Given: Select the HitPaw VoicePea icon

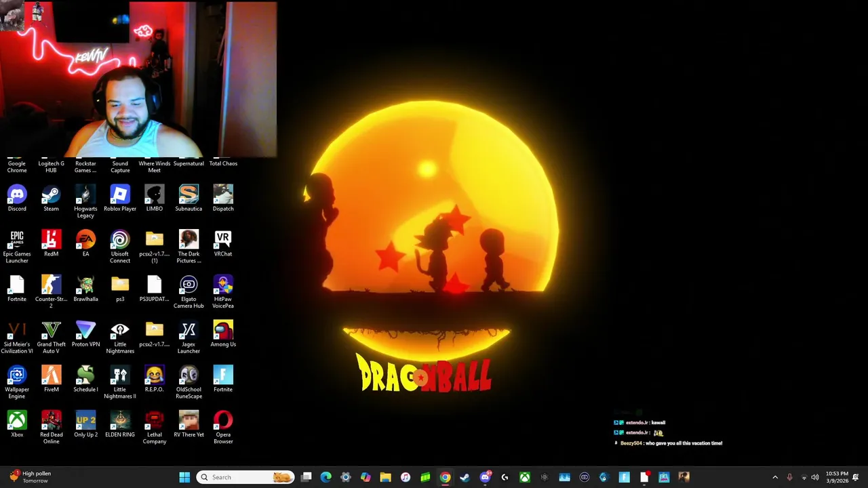Looking at the screenshot, I should tap(223, 292).
